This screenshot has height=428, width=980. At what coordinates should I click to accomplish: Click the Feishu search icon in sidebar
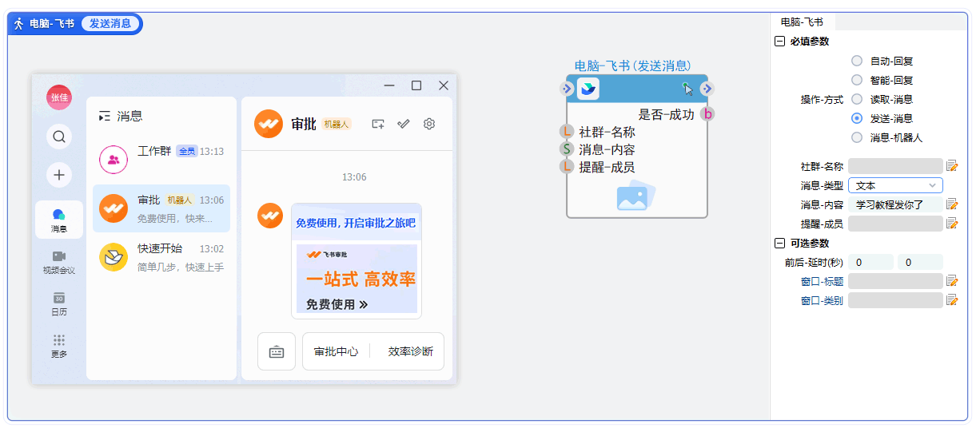point(58,137)
